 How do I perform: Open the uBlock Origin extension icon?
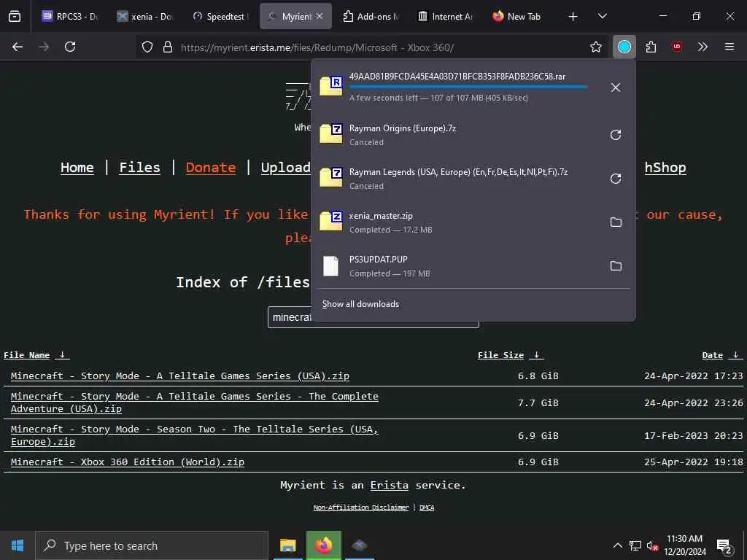(677, 47)
